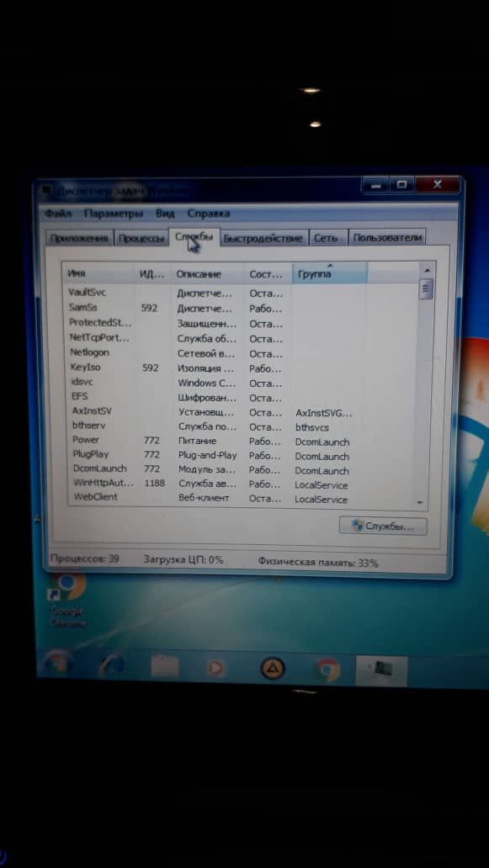This screenshot has height=868, width=489.
Task: Click the Шифрован... description cell
Action: tap(206, 398)
